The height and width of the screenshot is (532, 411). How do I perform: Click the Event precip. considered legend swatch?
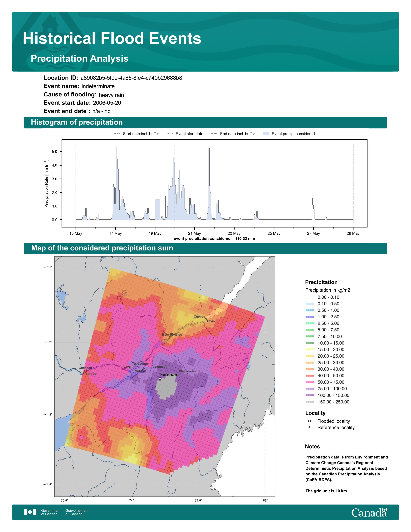(266, 134)
